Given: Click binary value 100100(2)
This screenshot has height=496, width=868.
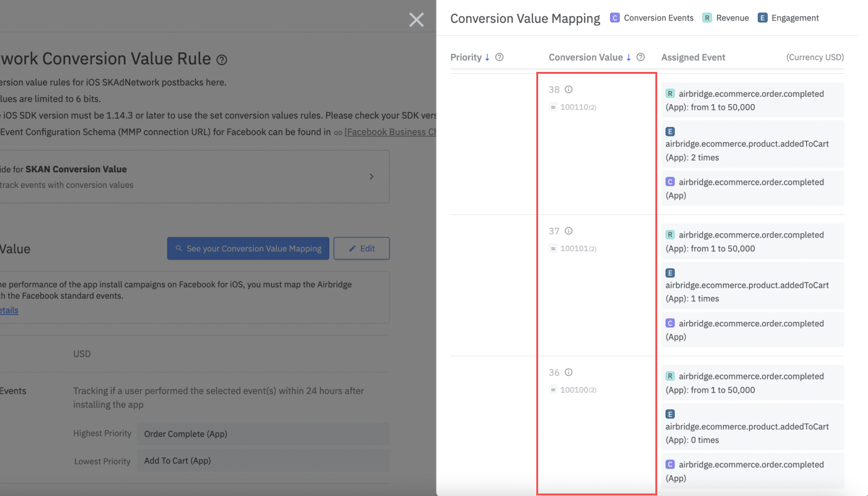Looking at the screenshot, I should click(x=578, y=390).
